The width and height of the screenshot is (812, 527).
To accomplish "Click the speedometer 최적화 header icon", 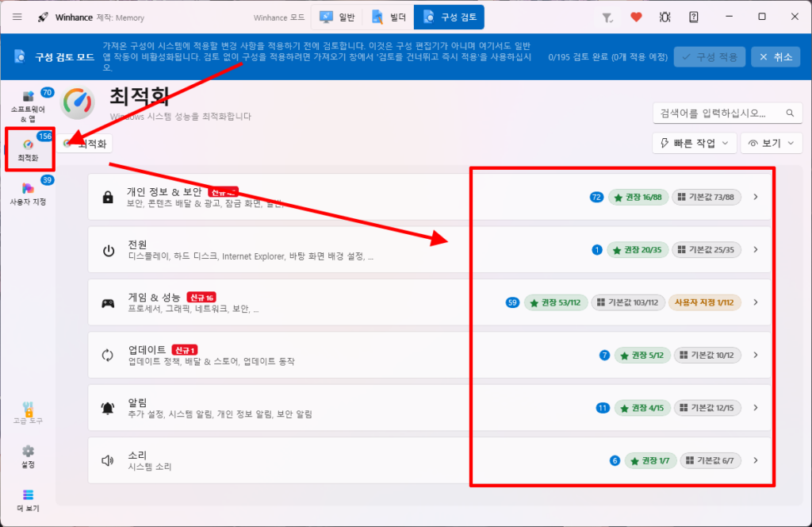I will pyautogui.click(x=78, y=102).
